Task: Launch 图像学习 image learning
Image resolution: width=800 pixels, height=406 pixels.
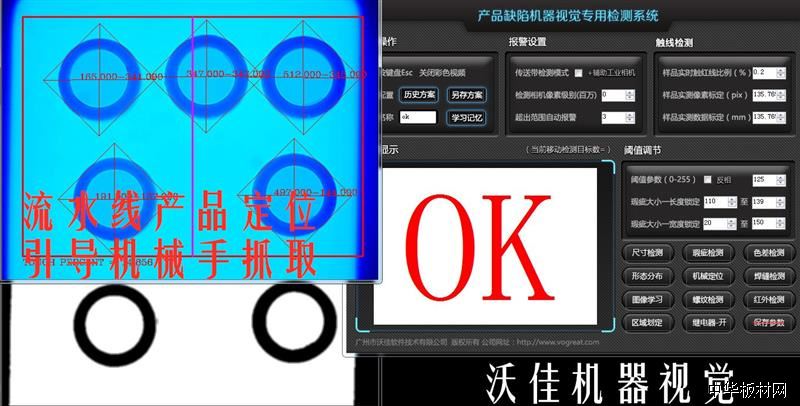Action: [649, 299]
